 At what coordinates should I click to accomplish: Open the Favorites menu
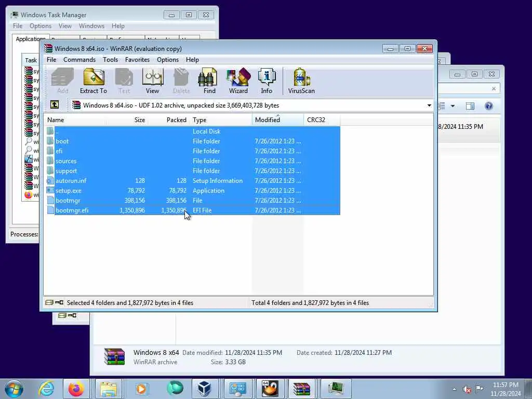click(137, 60)
